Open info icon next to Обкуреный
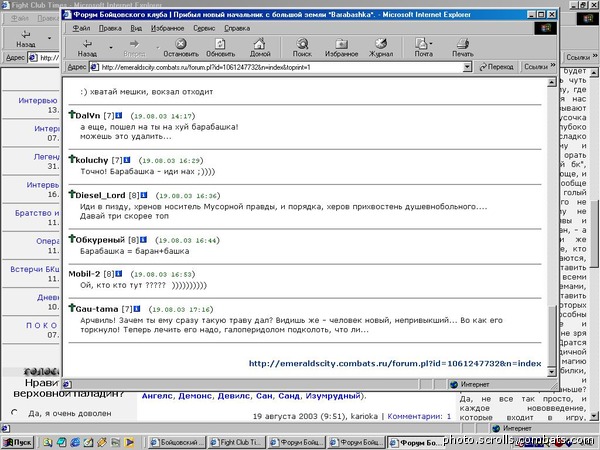This screenshot has height=450, width=600. point(143,240)
